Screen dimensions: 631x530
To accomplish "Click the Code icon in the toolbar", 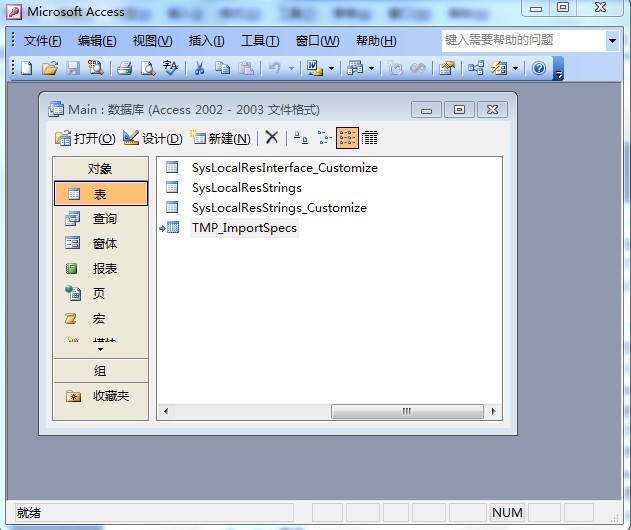I will [x=395, y=68].
